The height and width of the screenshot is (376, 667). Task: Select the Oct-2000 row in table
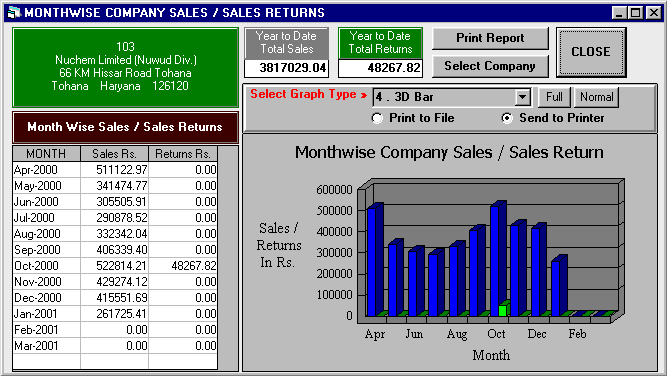click(115, 266)
